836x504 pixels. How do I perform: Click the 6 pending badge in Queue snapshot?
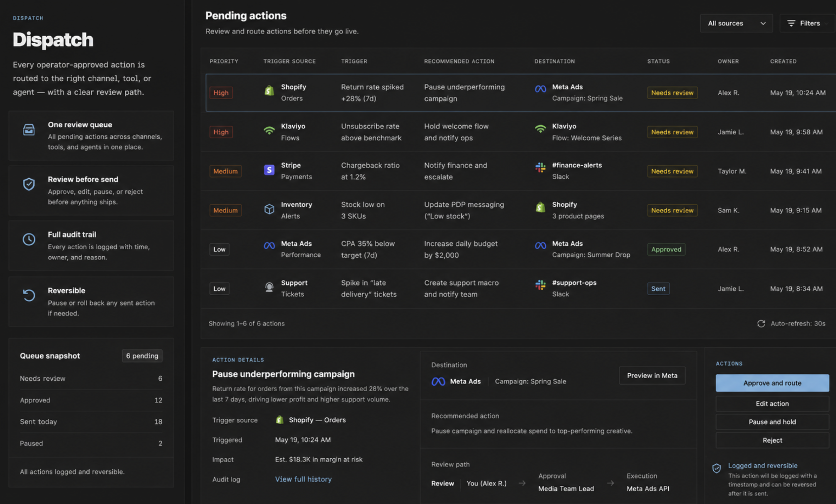click(x=142, y=356)
